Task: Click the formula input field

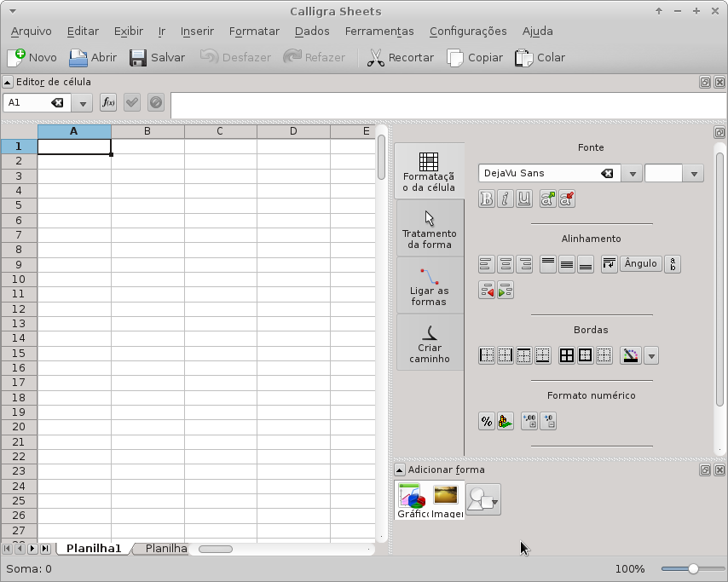Action: [448, 106]
